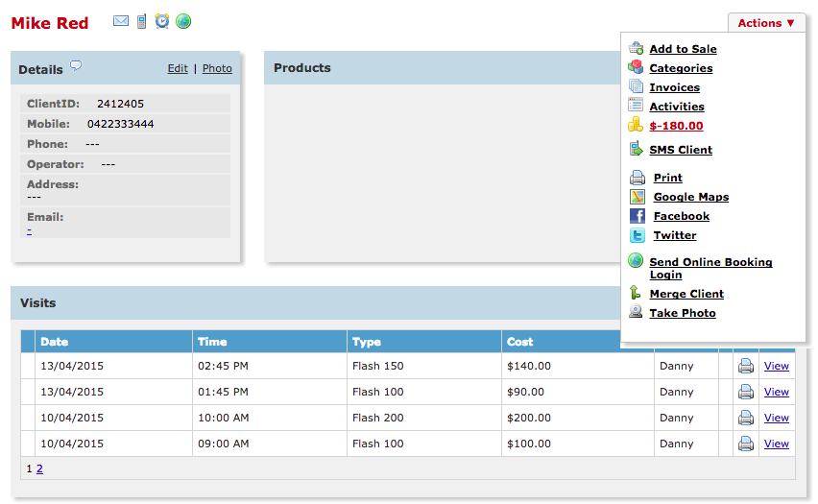Click the shopping basket Add to Sale icon
818x504 pixels.
point(636,48)
